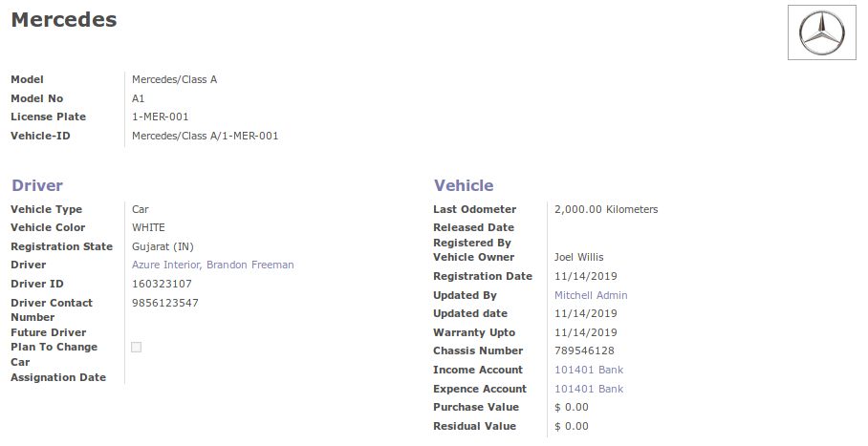Click the Chassis Number field label
This screenshot has width=868, height=446.
pos(478,350)
